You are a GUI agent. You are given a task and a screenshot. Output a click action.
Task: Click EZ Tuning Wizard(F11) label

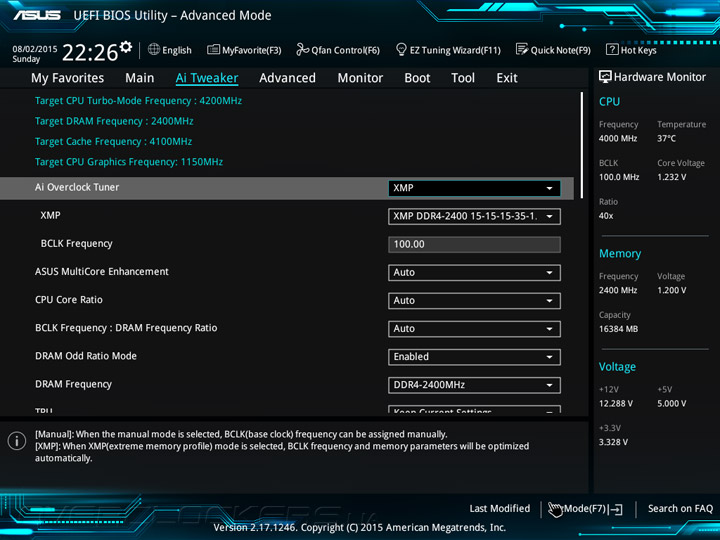[455, 50]
